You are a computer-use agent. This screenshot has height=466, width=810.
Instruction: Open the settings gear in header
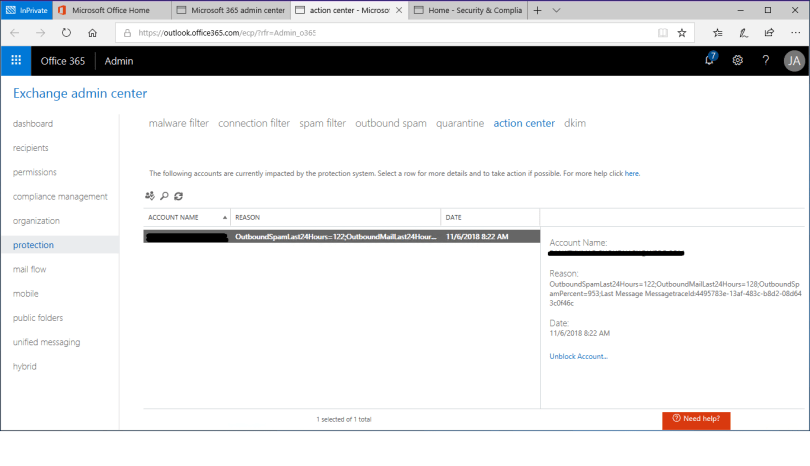[738, 60]
